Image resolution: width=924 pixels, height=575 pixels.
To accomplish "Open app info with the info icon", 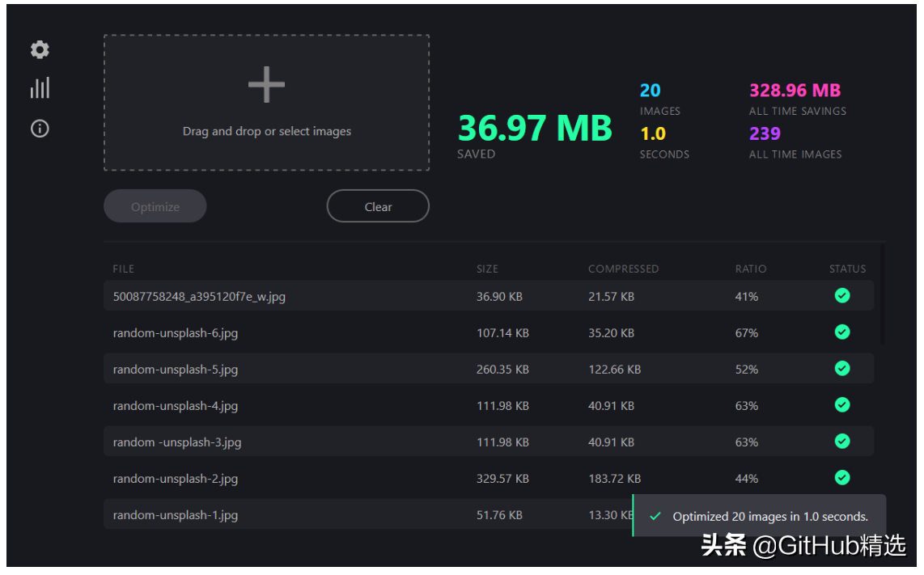I will [x=39, y=129].
